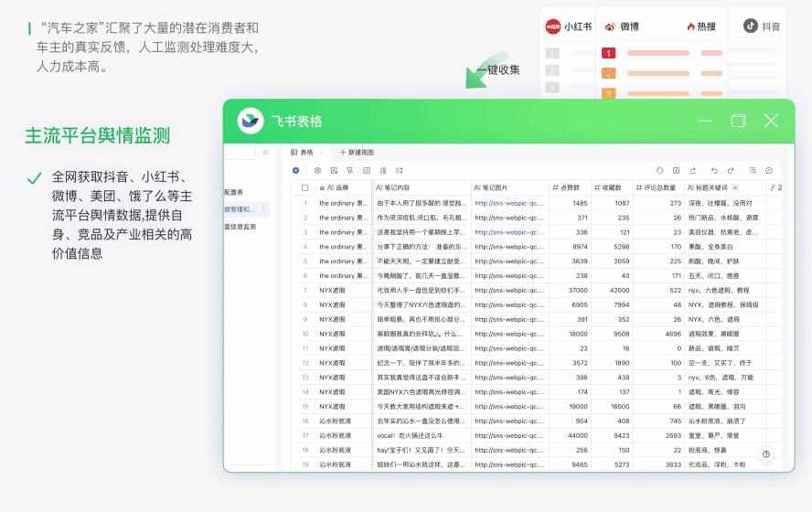Click the Feishu Sheets logo icon
812x512 pixels.
point(251,121)
